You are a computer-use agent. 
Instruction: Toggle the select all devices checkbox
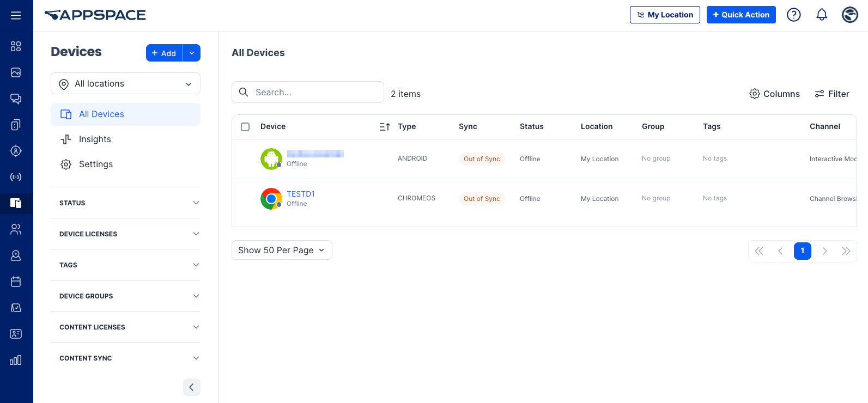[245, 126]
